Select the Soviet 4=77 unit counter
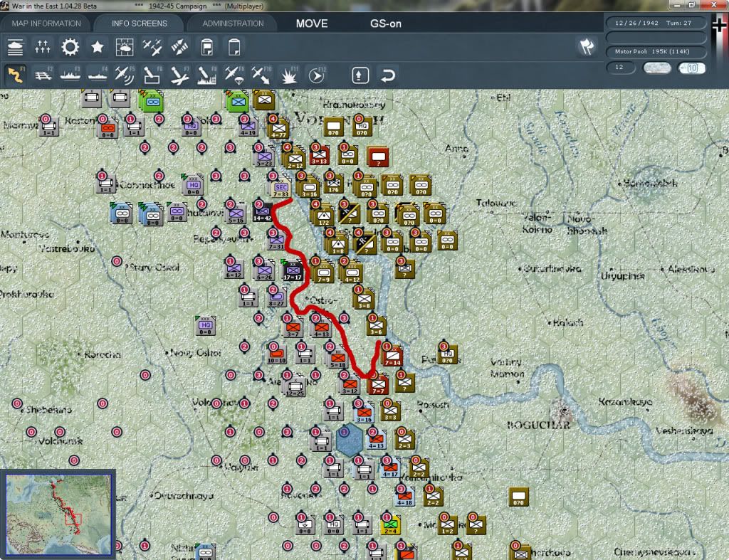This screenshot has height=560, width=729. (x=278, y=128)
